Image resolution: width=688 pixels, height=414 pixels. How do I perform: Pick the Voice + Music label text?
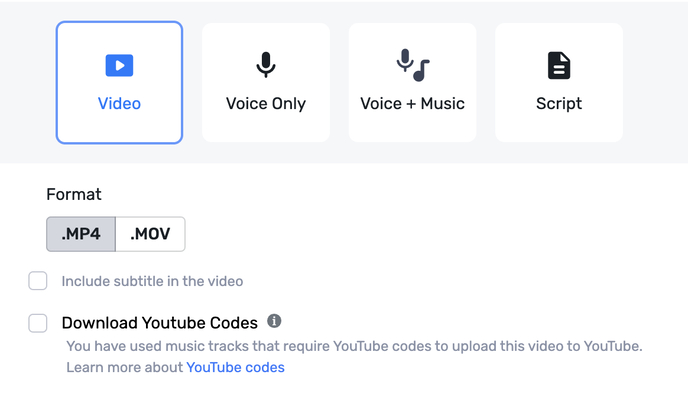click(412, 103)
